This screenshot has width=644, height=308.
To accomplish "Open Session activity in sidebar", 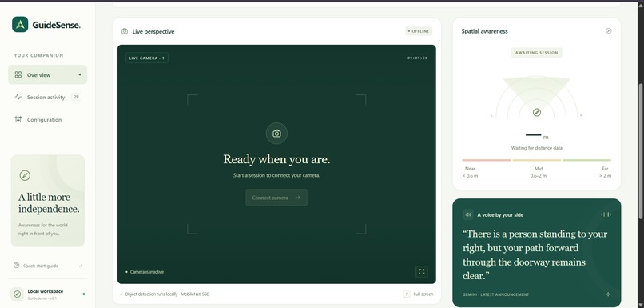I will tap(48, 97).
